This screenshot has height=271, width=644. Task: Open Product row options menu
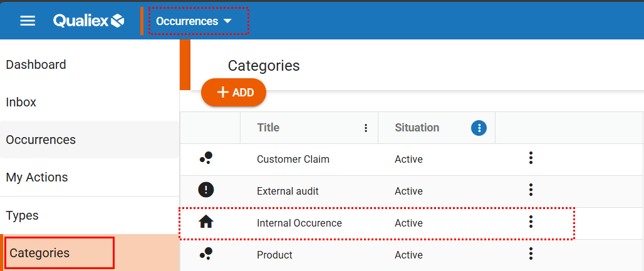[531, 254]
